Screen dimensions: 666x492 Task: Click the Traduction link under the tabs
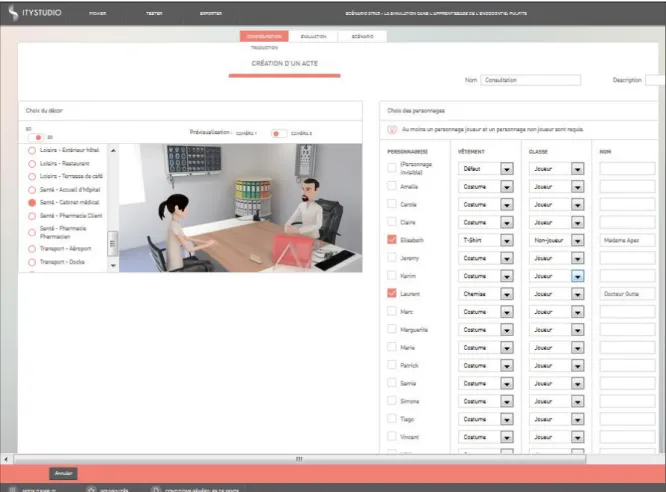264,48
